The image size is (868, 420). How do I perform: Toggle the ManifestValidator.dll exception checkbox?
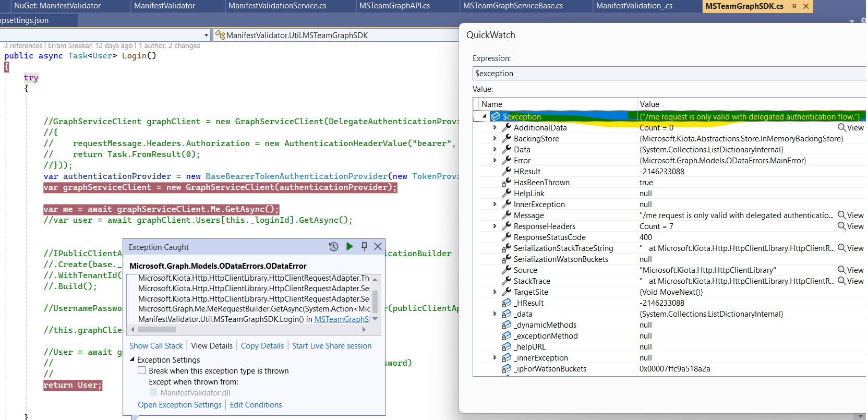point(153,392)
